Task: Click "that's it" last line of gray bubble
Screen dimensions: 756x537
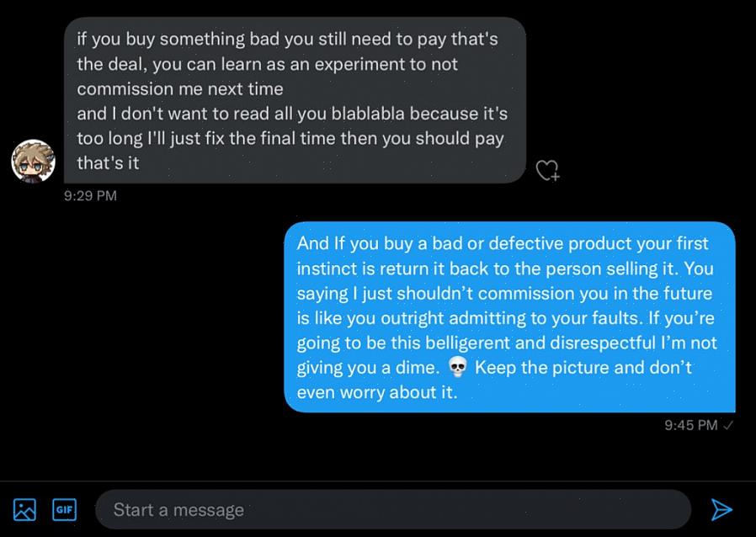Action: click(108, 162)
